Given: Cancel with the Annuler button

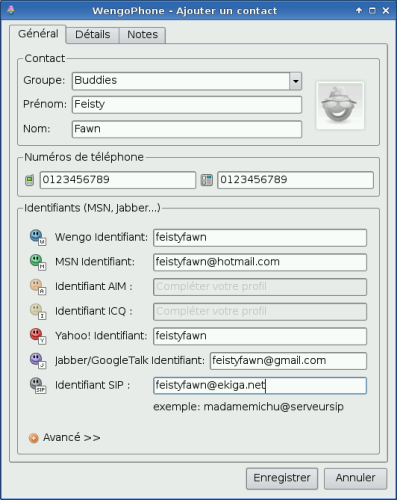Looking at the screenshot, I should click(x=355, y=478).
